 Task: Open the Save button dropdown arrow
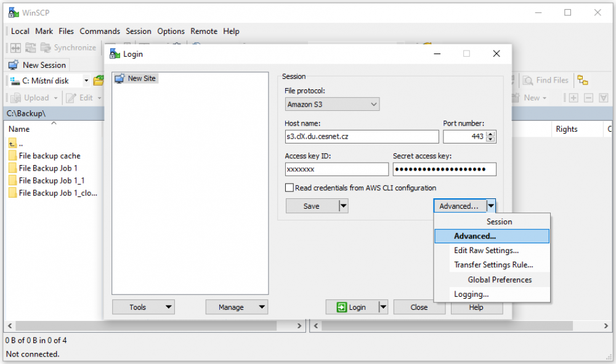[x=344, y=206]
